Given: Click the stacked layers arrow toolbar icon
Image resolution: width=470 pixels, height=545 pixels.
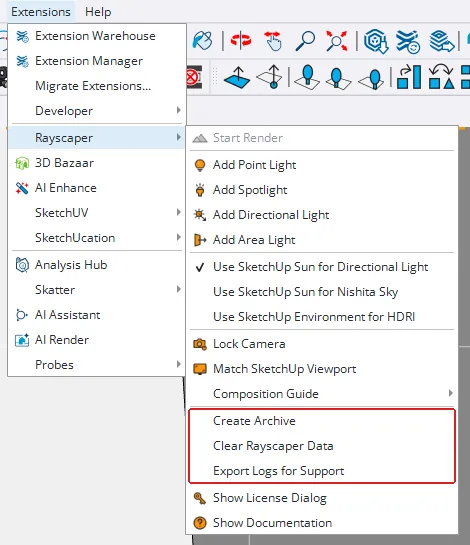Looking at the screenshot, I should pos(441,41).
